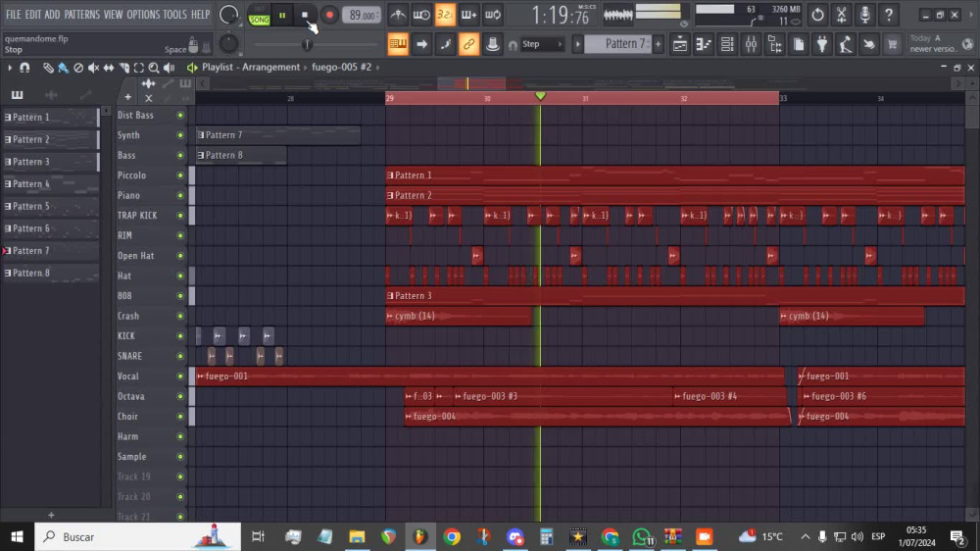Select the Draw pencil tool
Viewport: 980px width, 551px height.
(x=48, y=68)
